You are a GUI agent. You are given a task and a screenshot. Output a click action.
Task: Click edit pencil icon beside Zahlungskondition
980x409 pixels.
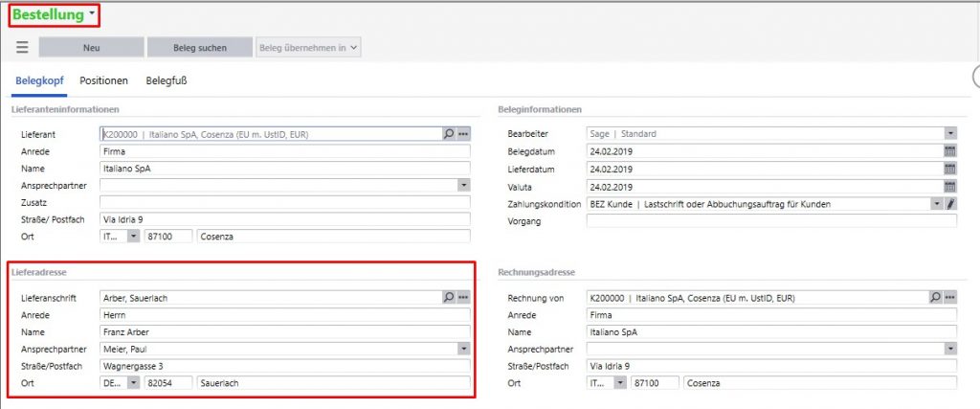[950, 204]
